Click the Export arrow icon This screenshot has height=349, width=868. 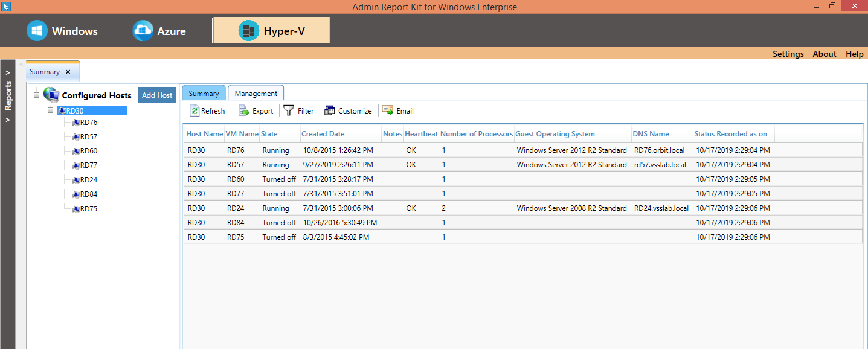[244, 110]
